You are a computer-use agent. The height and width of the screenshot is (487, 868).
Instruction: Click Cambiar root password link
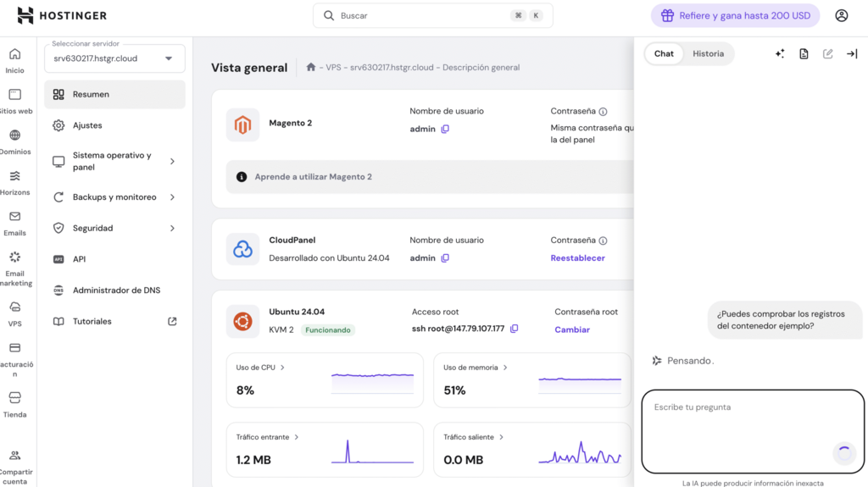point(572,329)
